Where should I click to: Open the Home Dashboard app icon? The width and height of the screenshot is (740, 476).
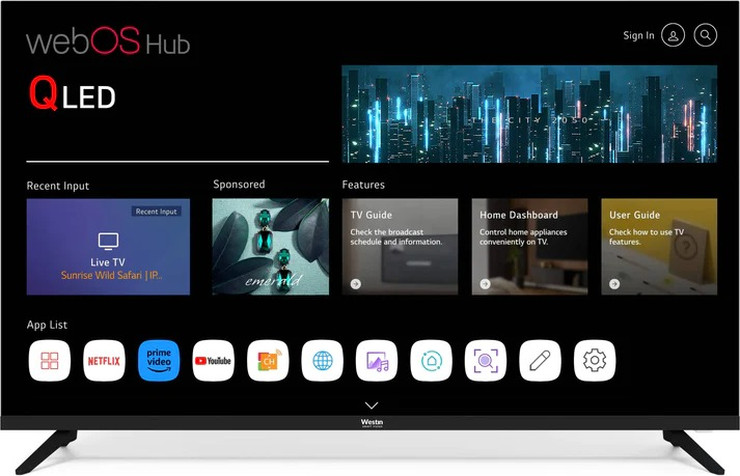pos(431,360)
